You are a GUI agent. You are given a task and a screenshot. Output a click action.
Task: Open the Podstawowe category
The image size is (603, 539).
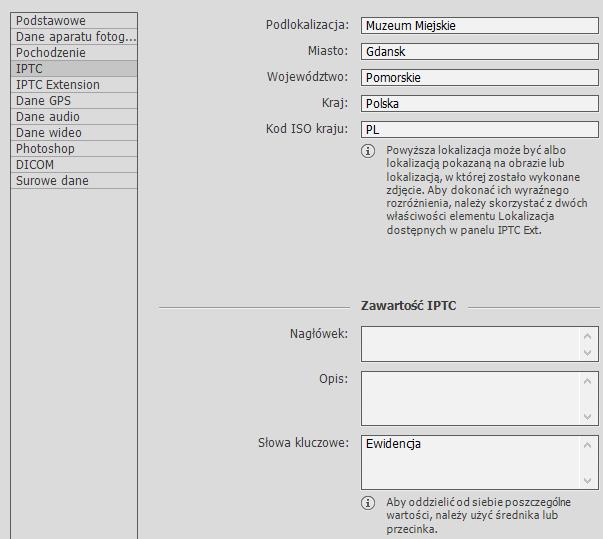(x=74, y=21)
